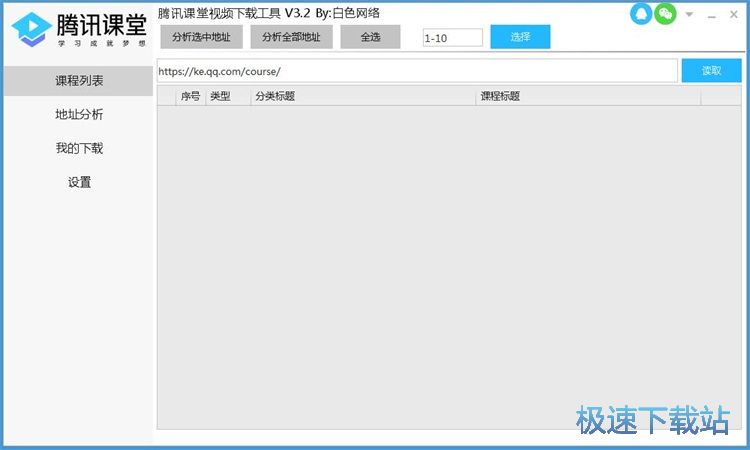
Task: Focus the course URL input field
Action: tap(417, 71)
